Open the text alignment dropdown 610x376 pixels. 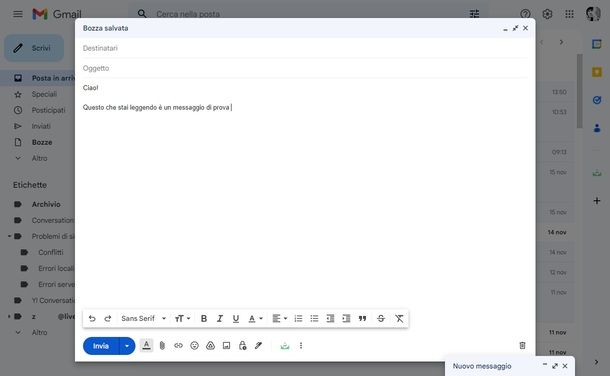coord(279,318)
